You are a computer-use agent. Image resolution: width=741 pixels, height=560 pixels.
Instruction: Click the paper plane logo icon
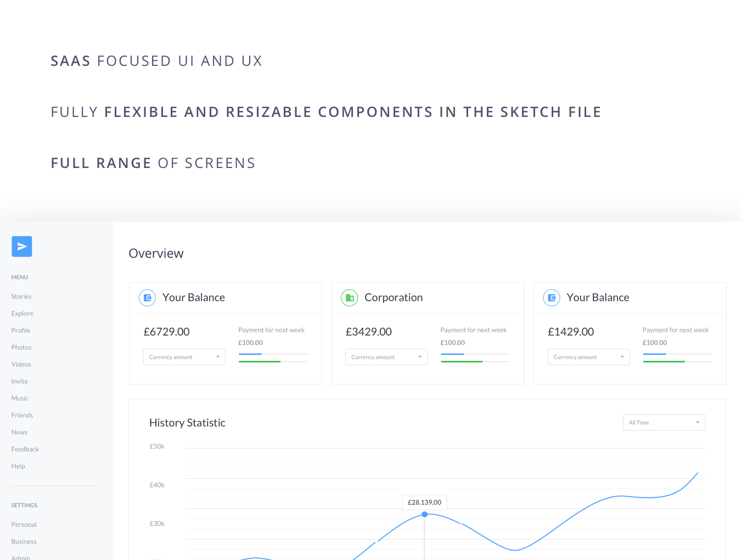pos(22,247)
